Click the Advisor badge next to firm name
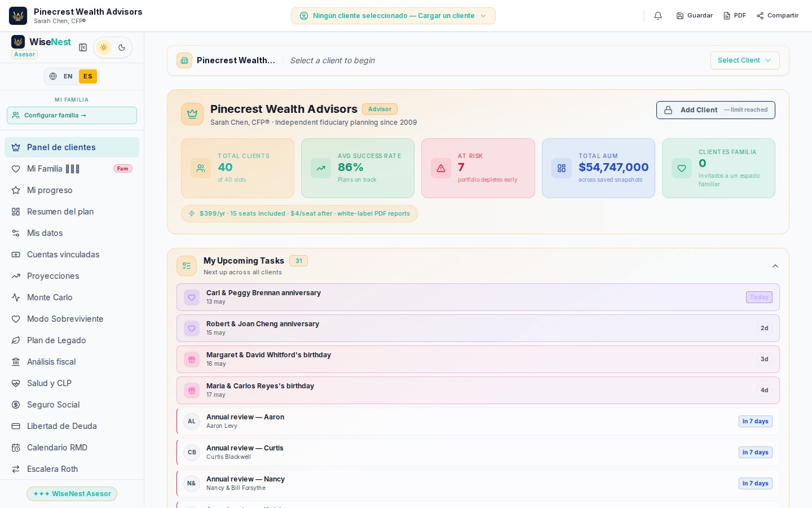 (379, 110)
